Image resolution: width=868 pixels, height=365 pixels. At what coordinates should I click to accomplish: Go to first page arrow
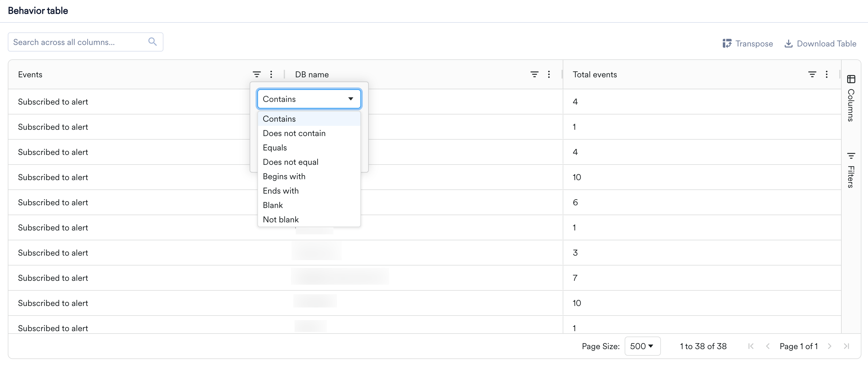751,346
